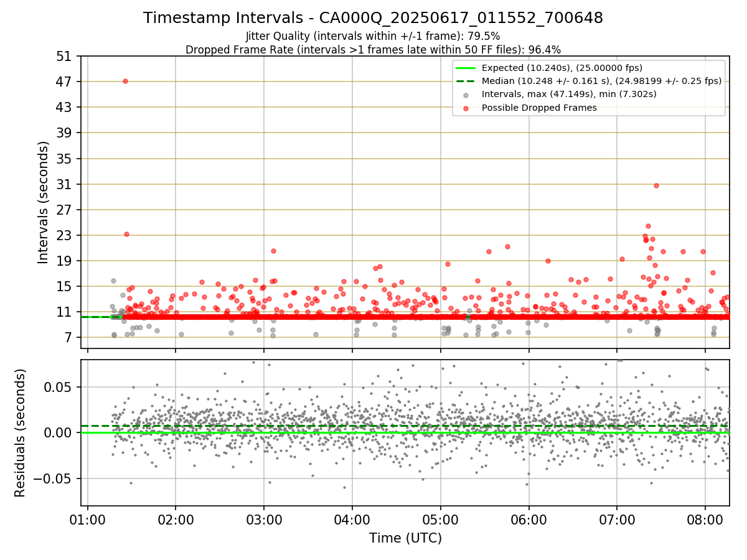Click the 'Residuals (seconds)' y-axis label
Viewport: 747px width, 560px height.
click(x=21, y=432)
